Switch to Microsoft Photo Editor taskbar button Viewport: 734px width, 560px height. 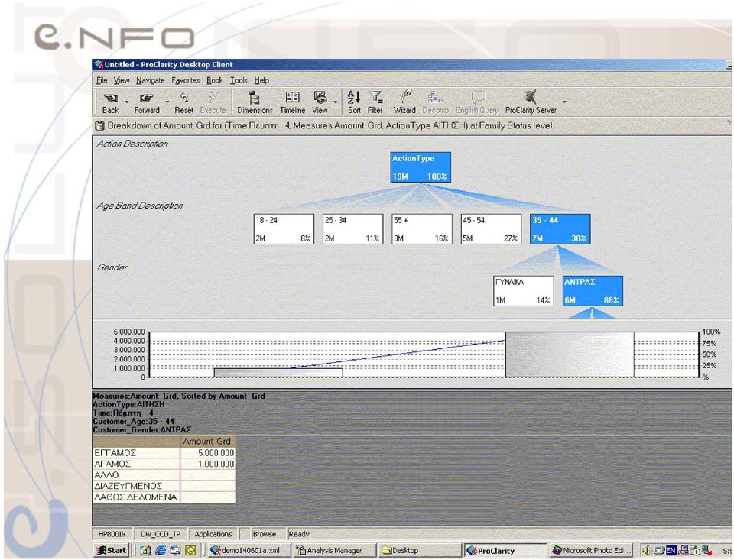tap(592, 550)
